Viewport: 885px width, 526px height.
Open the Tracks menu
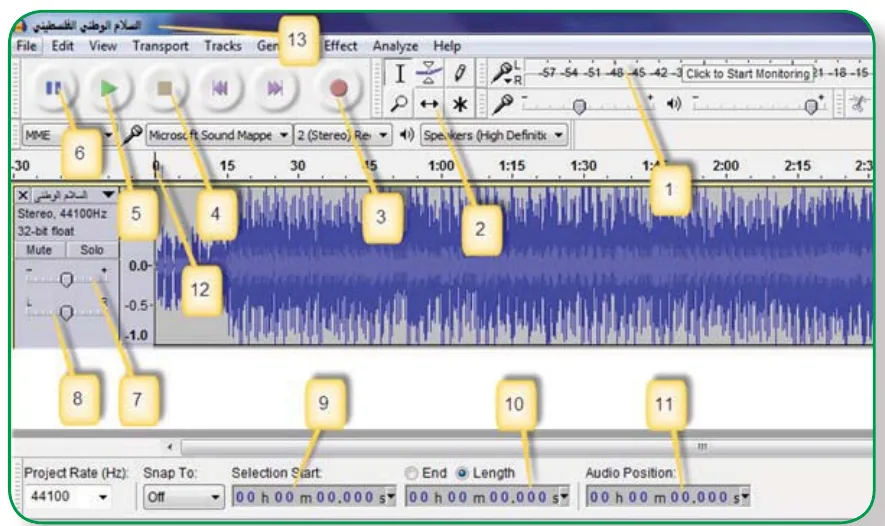222,46
